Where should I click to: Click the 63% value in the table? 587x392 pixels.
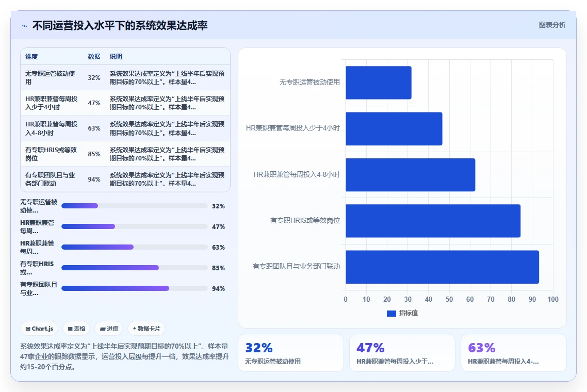point(94,128)
